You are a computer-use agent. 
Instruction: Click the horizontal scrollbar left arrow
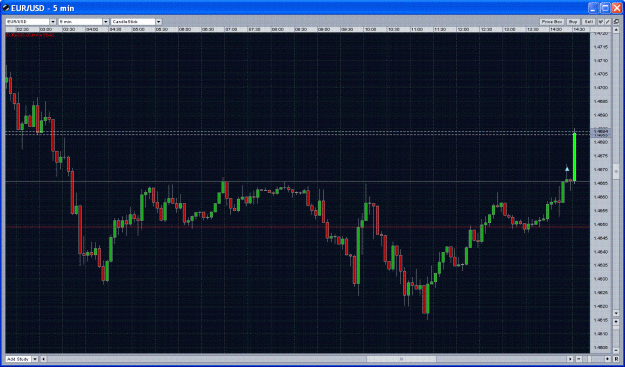tap(43, 359)
